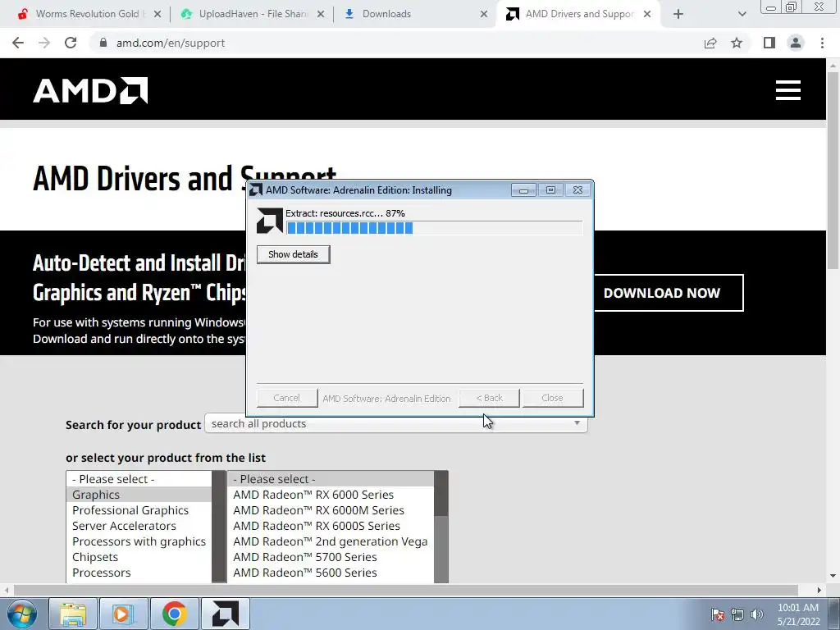
Task: Click the first list's Please select entry
Action: point(139,479)
